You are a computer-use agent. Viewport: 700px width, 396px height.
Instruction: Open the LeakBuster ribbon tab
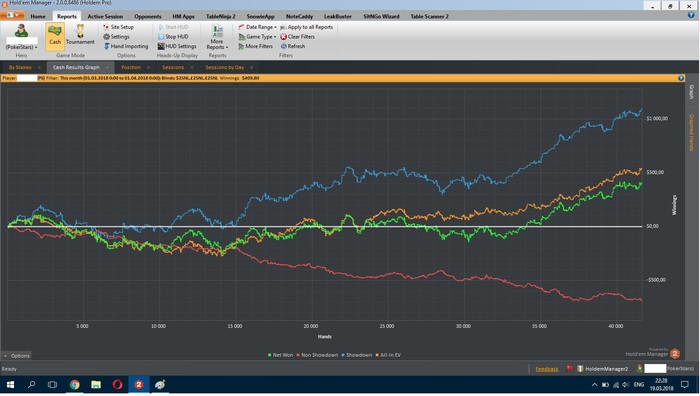click(338, 16)
